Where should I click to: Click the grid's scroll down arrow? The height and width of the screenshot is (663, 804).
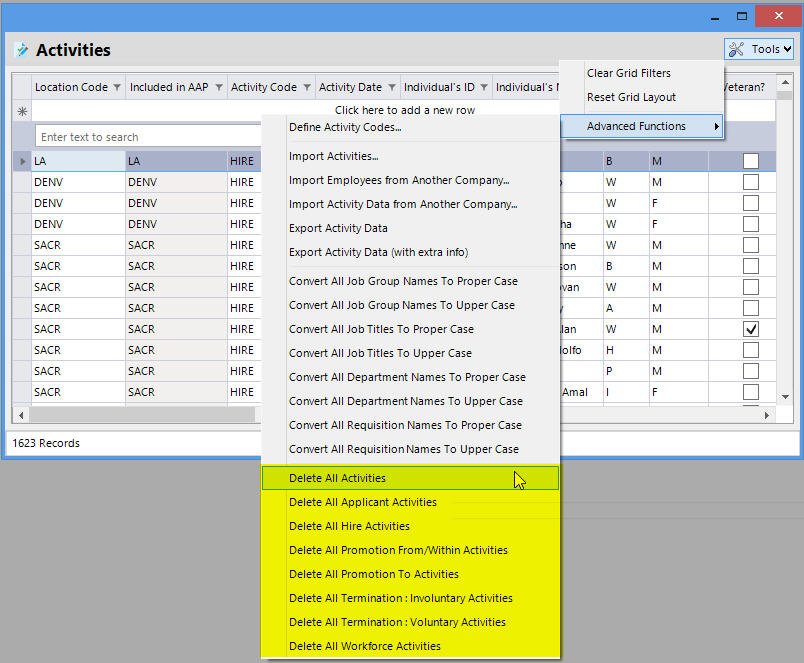pos(786,397)
